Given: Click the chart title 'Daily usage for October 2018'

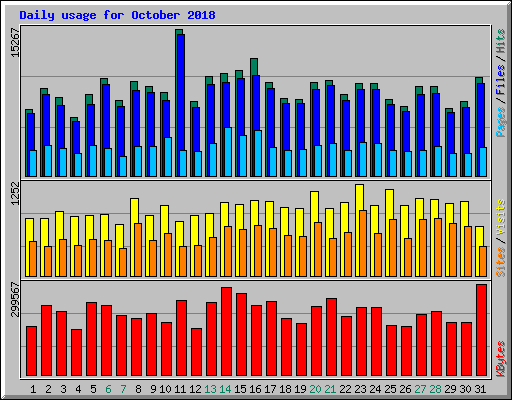Looking at the screenshot, I should pos(117,15).
